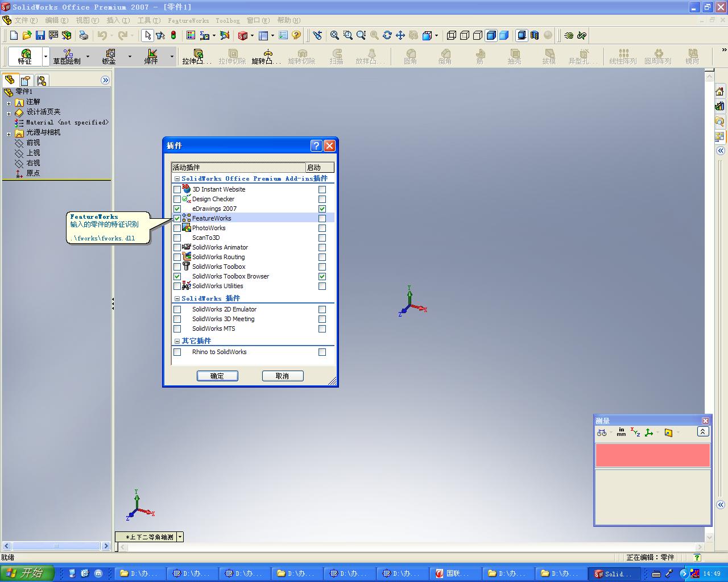Click the 国联 taskbar button
The image size is (728, 582).
click(456, 573)
